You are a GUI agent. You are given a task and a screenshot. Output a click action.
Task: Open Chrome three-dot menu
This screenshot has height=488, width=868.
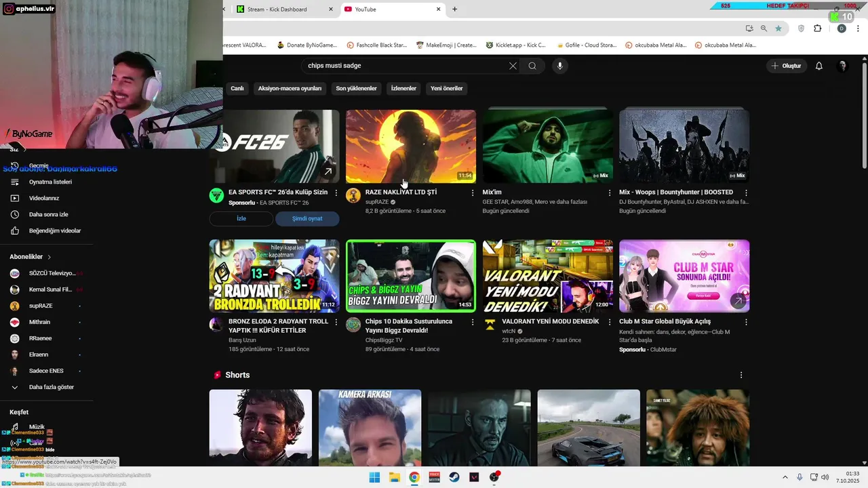pyautogui.click(x=859, y=28)
